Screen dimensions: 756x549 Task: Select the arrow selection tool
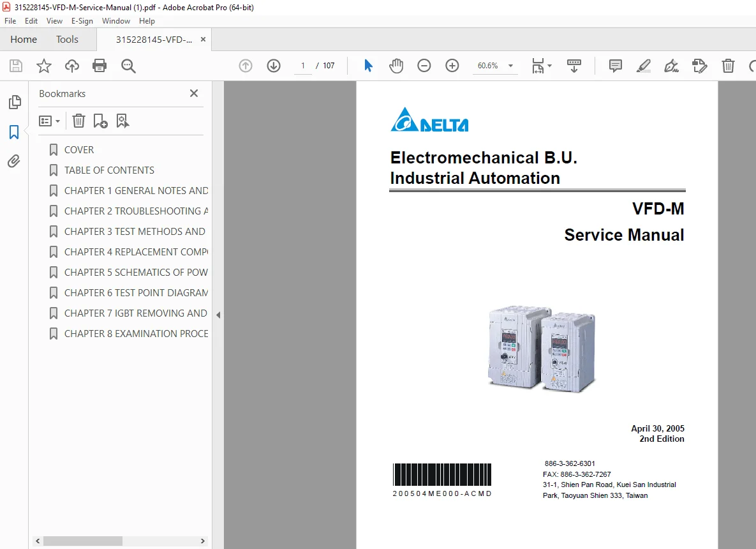point(368,66)
